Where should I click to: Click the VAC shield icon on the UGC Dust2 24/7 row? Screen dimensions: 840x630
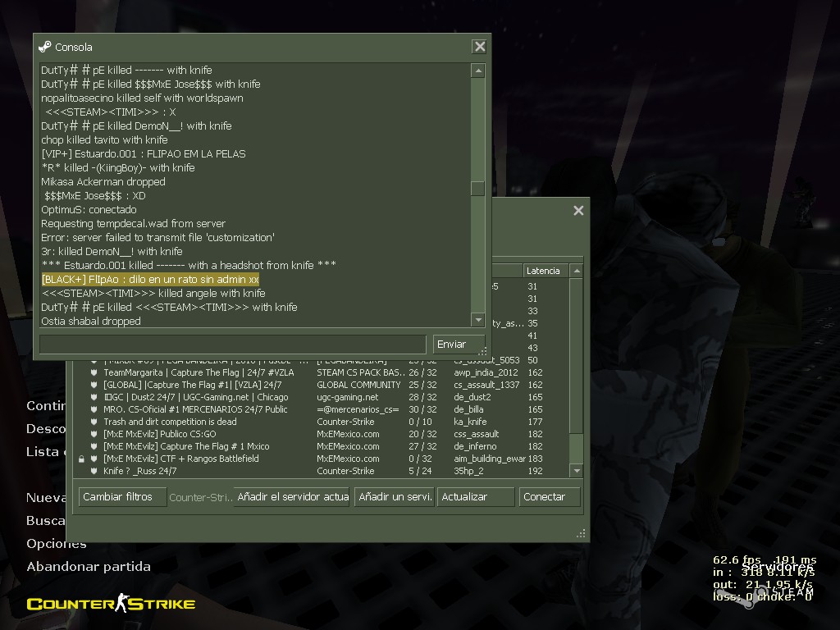coord(94,397)
